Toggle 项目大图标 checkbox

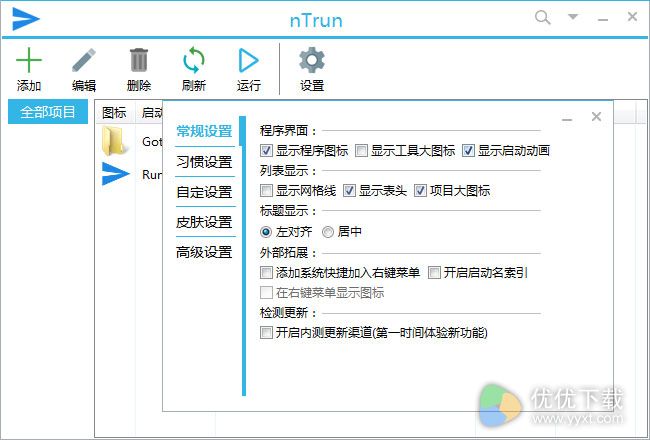coord(420,191)
